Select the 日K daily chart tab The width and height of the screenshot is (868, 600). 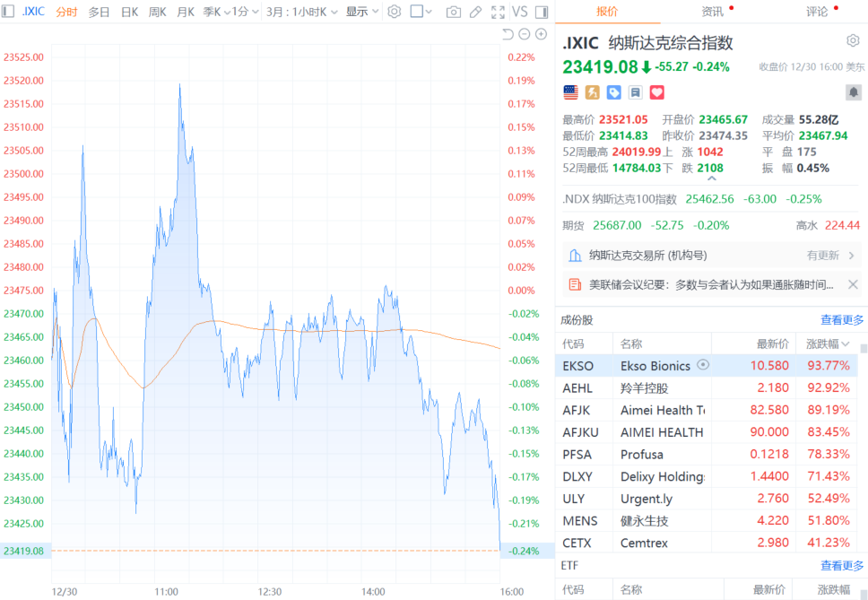pyautogui.click(x=129, y=12)
